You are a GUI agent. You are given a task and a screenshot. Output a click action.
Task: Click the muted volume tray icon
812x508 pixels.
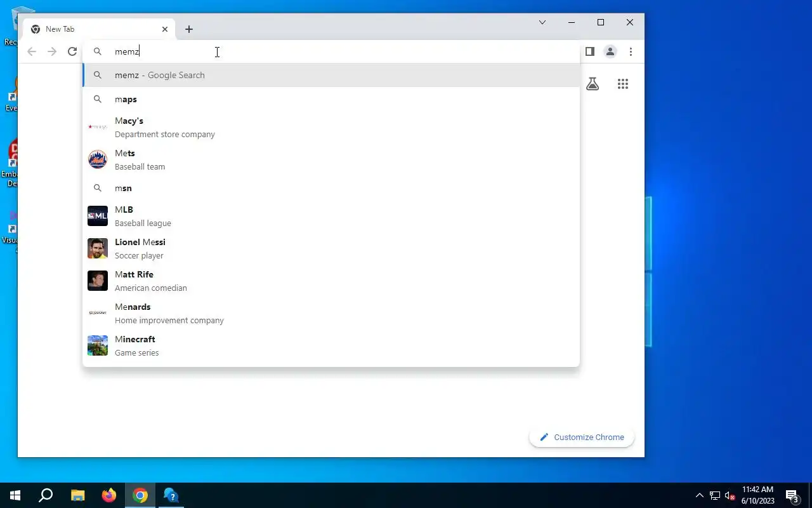730,495
